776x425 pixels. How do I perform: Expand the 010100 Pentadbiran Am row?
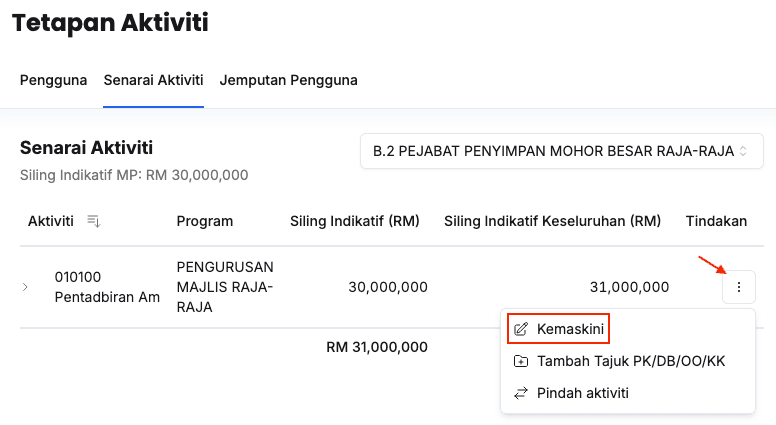point(26,288)
